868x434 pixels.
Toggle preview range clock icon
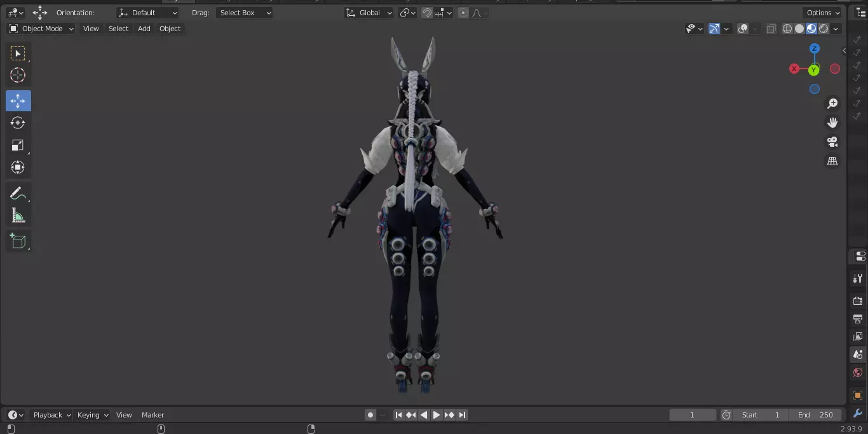tap(726, 415)
